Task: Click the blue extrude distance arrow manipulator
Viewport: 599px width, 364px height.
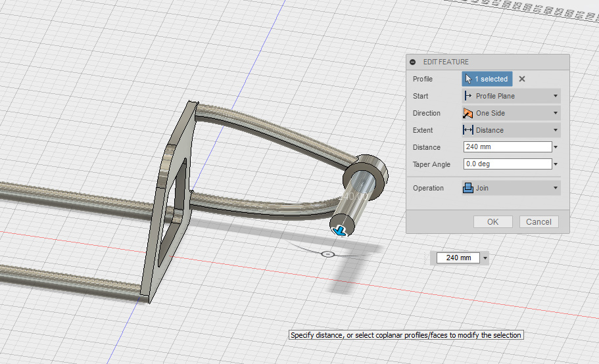Action: 340,230
